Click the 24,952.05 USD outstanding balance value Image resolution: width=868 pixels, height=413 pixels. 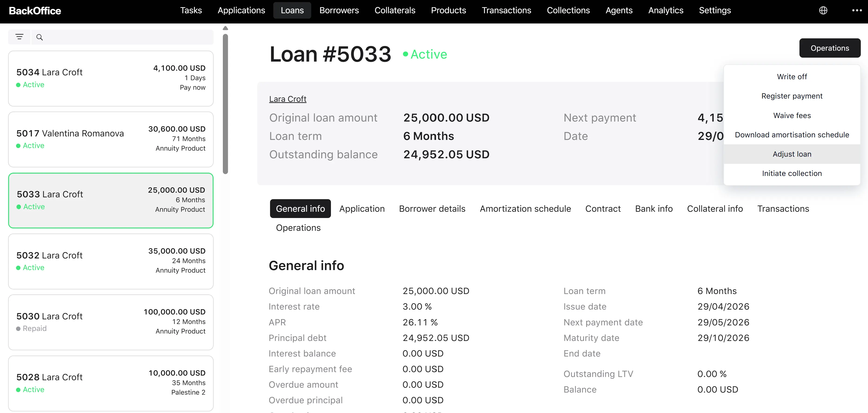point(446,155)
